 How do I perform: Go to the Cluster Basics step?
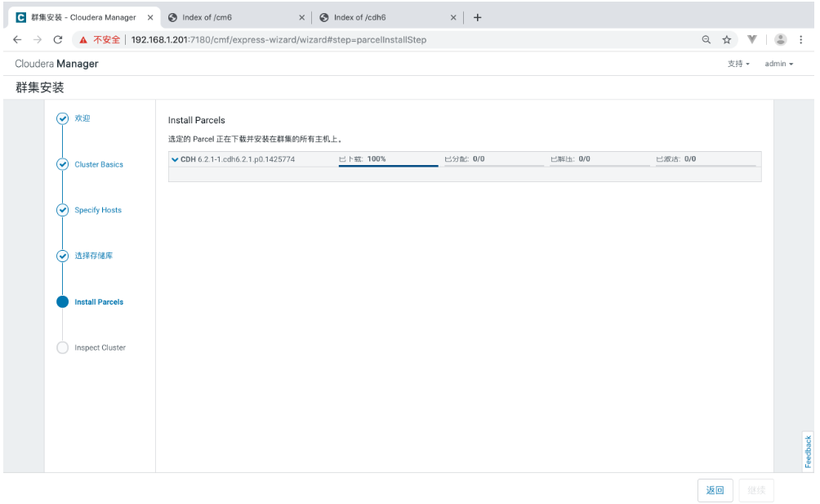(x=99, y=164)
